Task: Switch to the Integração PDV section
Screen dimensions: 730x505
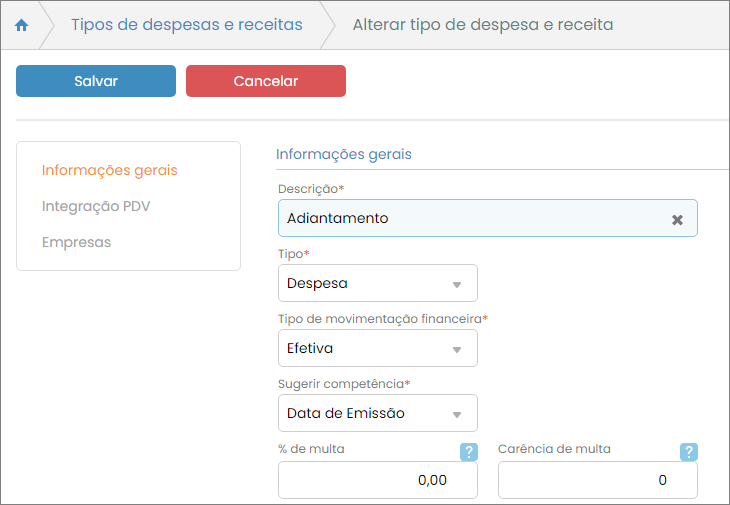Action: click(96, 206)
